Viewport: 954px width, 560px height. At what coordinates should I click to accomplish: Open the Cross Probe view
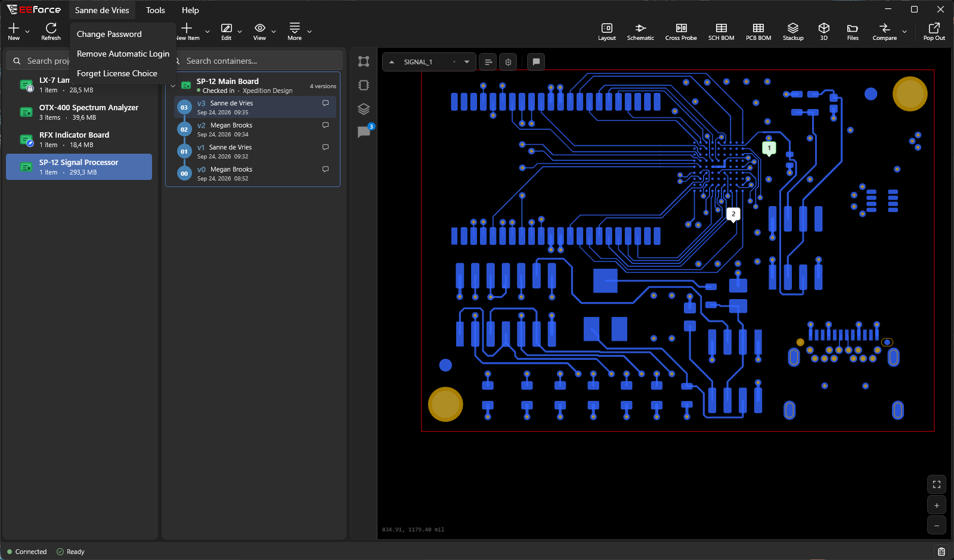681,32
